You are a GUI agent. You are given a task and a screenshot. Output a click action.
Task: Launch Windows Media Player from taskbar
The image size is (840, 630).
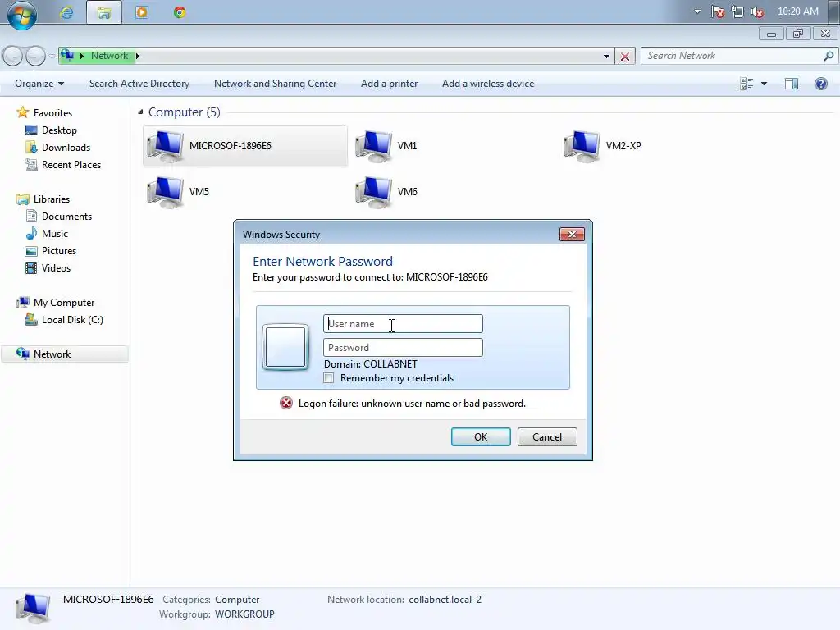(x=142, y=12)
